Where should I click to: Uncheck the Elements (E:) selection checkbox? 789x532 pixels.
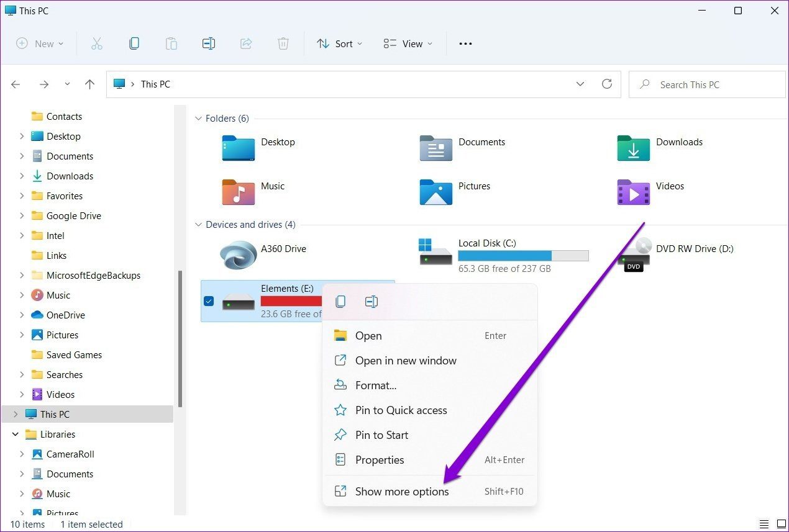(x=209, y=301)
